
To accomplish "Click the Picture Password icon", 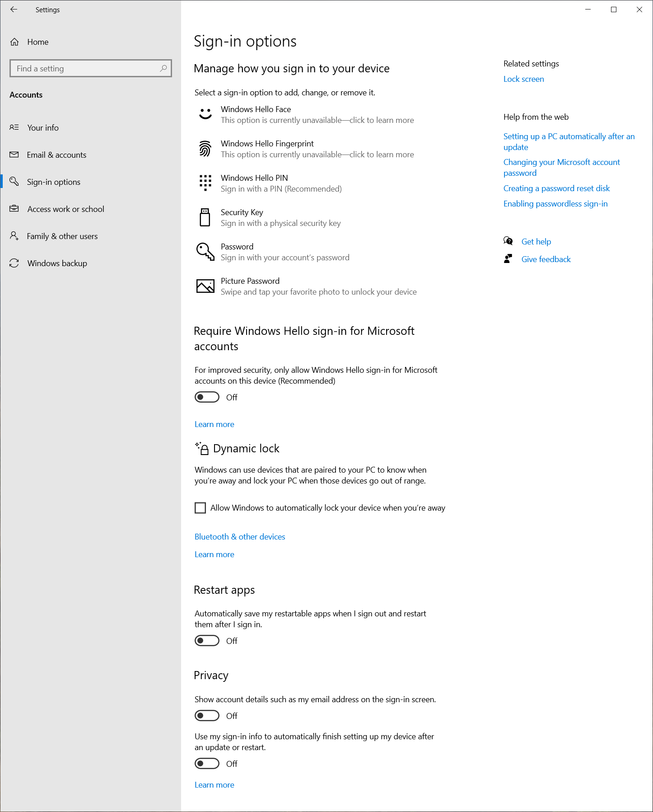I will point(205,286).
